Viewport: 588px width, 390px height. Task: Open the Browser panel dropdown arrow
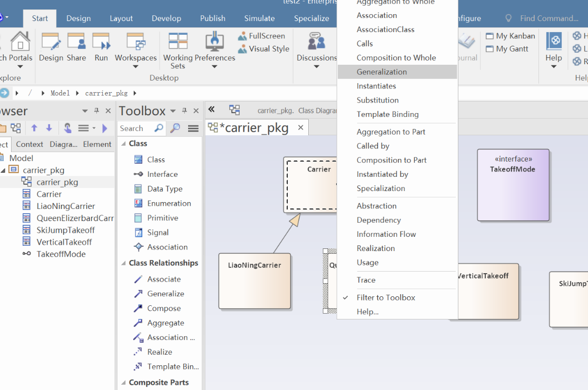point(85,111)
